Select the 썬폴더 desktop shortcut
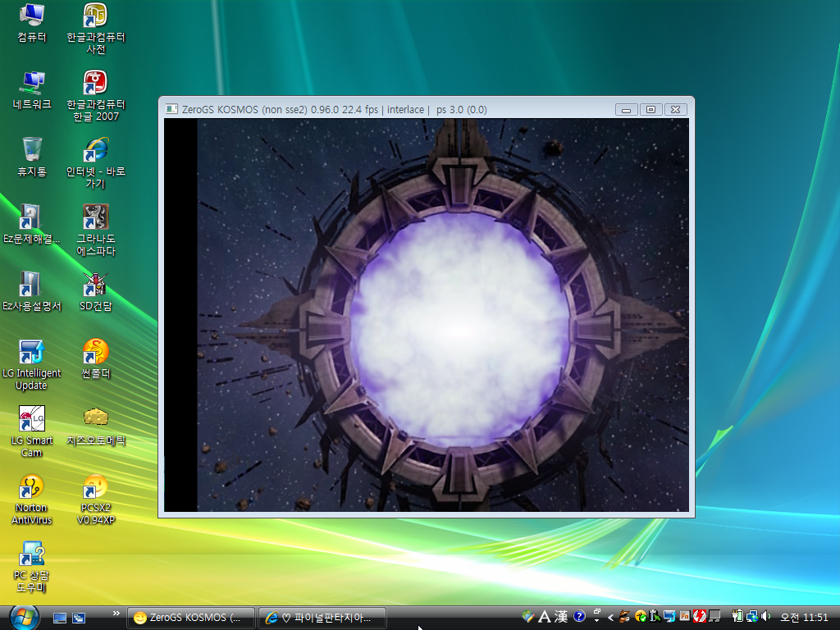Image resolution: width=840 pixels, height=630 pixels. pyautogui.click(x=95, y=359)
